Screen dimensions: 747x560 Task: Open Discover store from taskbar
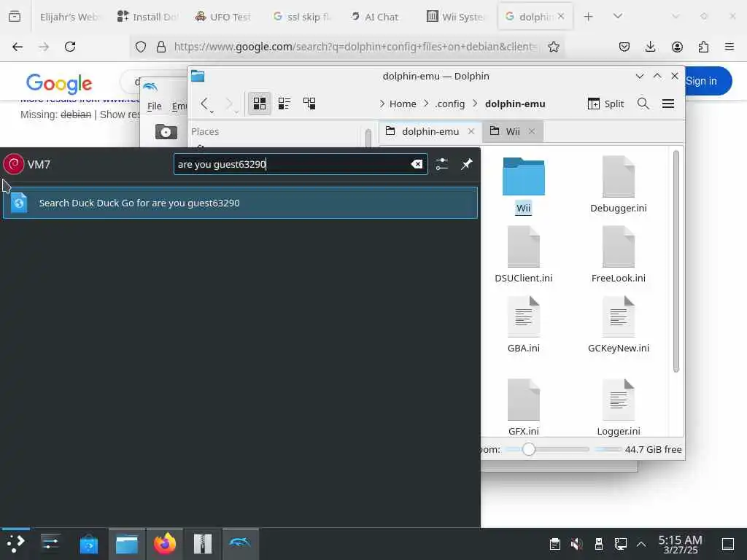pyautogui.click(x=88, y=543)
